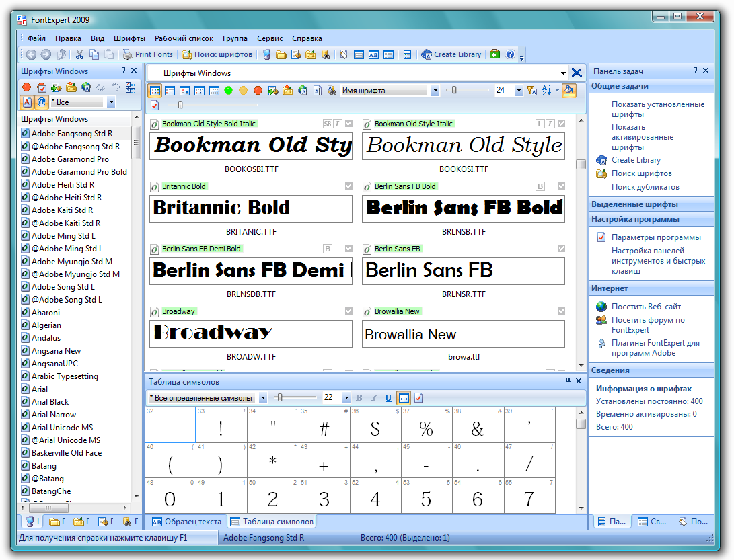Click the Cut scissors icon
Screen dimensions: 734x560
click(79, 54)
